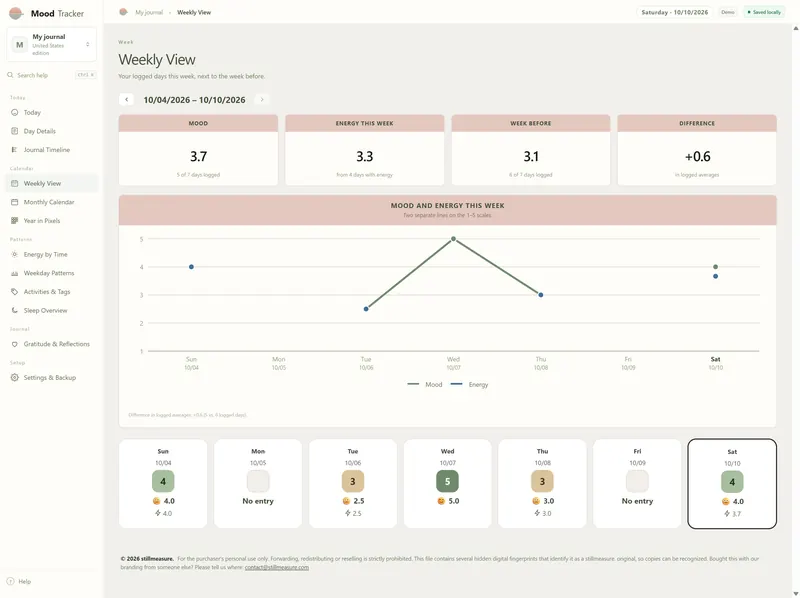Click the Settings & Backup gear icon

click(14, 378)
